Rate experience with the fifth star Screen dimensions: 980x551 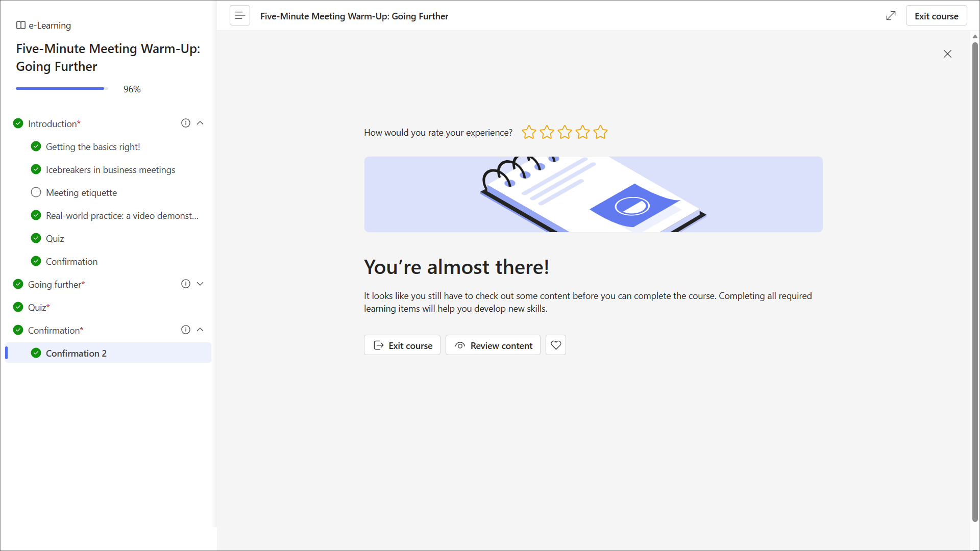click(600, 133)
